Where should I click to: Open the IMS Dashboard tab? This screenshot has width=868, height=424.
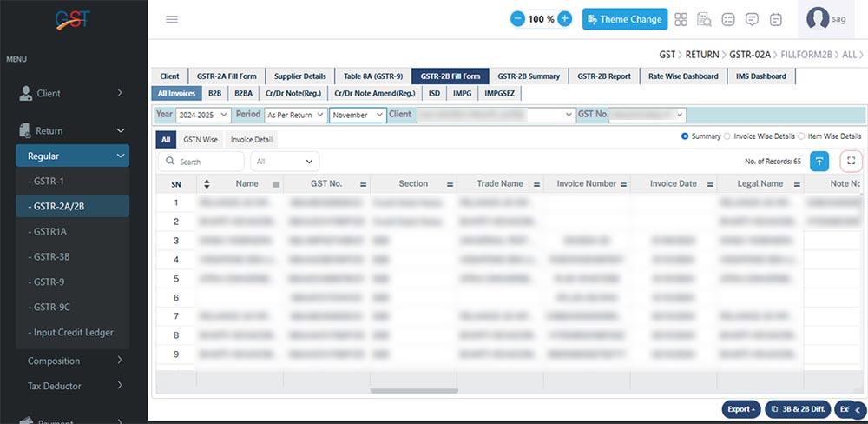pos(760,76)
